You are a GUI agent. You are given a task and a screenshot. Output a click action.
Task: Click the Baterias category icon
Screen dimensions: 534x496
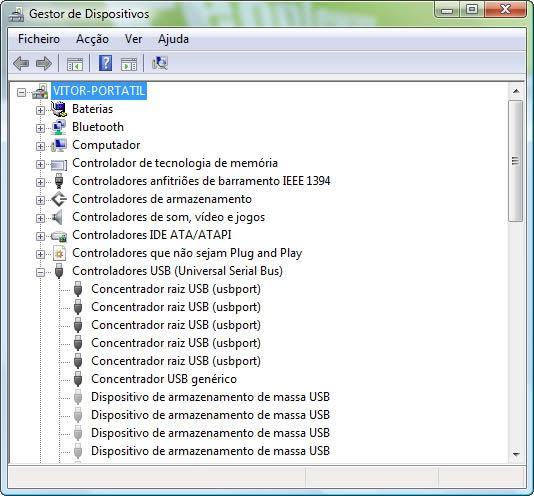(59, 109)
